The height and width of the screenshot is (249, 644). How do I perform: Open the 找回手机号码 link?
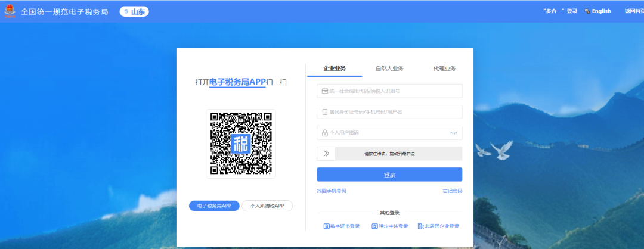point(332,191)
